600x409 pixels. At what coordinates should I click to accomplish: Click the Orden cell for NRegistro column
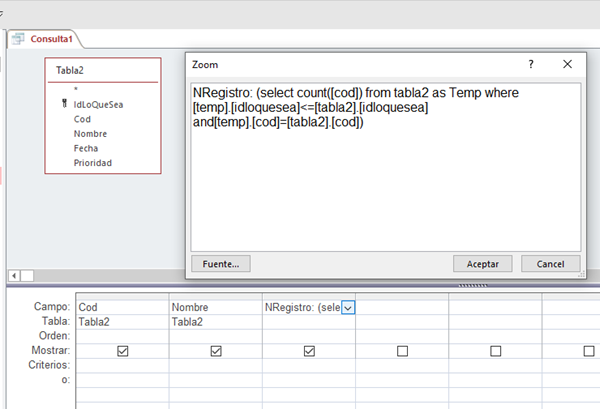click(309, 336)
